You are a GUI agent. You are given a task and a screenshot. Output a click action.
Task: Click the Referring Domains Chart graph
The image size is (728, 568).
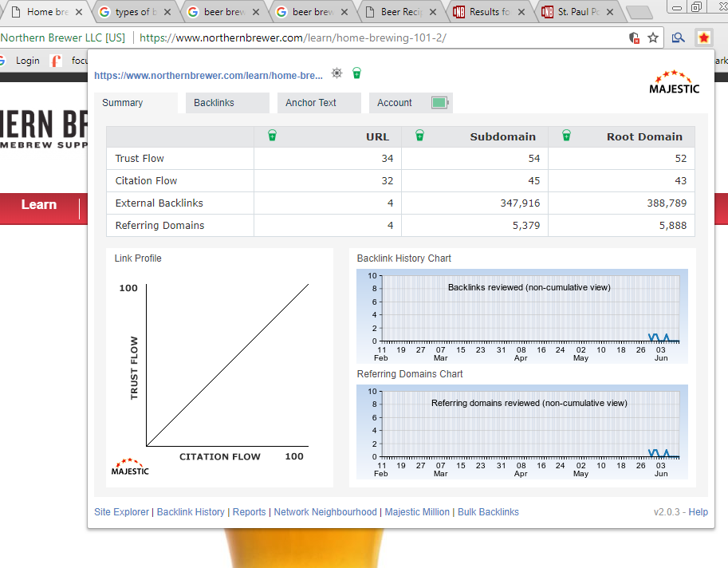click(x=521, y=432)
